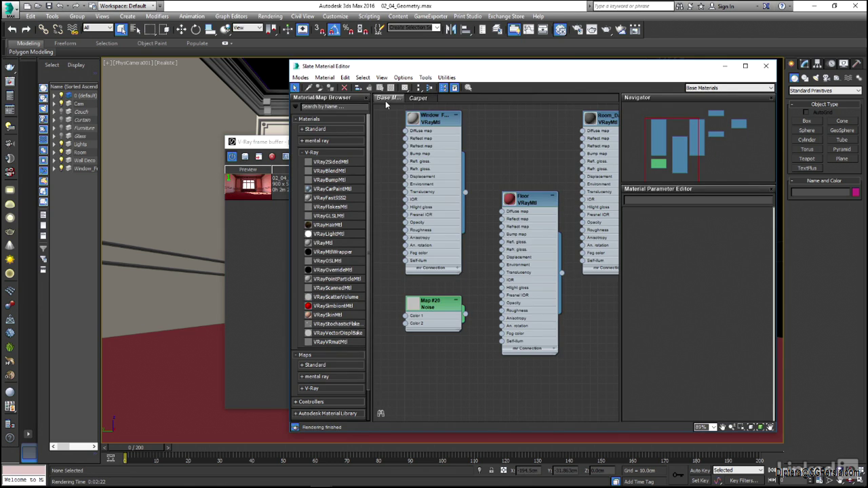868x488 pixels.
Task: Open the Modes menu in Slate Material Editor
Action: [x=300, y=77]
